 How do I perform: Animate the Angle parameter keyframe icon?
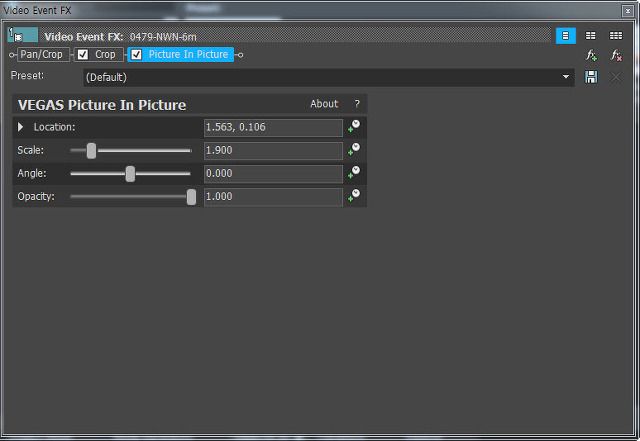pyautogui.click(x=354, y=173)
